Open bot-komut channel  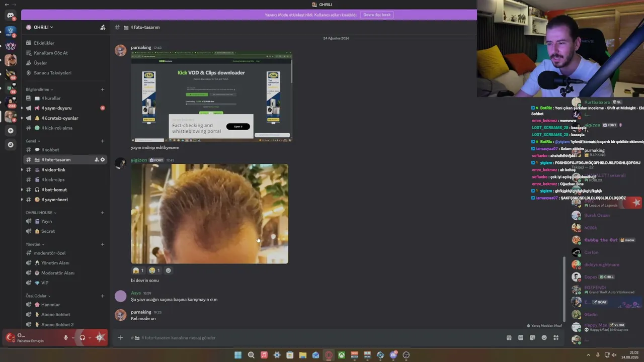click(x=65, y=190)
